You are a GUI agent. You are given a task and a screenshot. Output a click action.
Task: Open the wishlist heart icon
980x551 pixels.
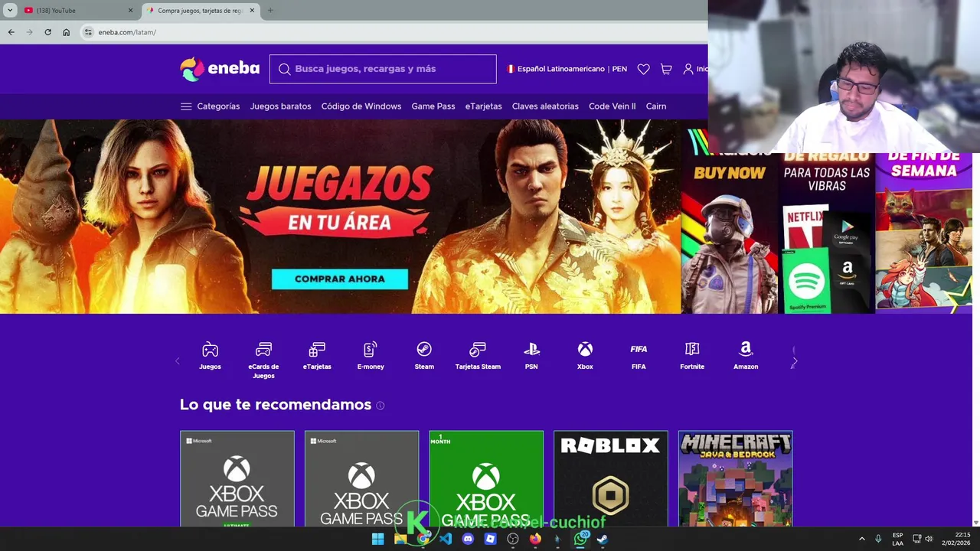click(x=643, y=69)
